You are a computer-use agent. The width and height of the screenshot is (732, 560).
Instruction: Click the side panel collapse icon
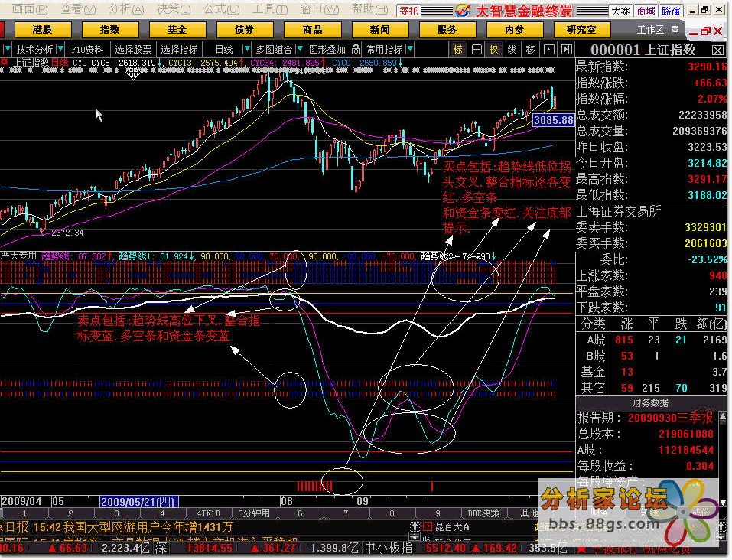(x=567, y=49)
